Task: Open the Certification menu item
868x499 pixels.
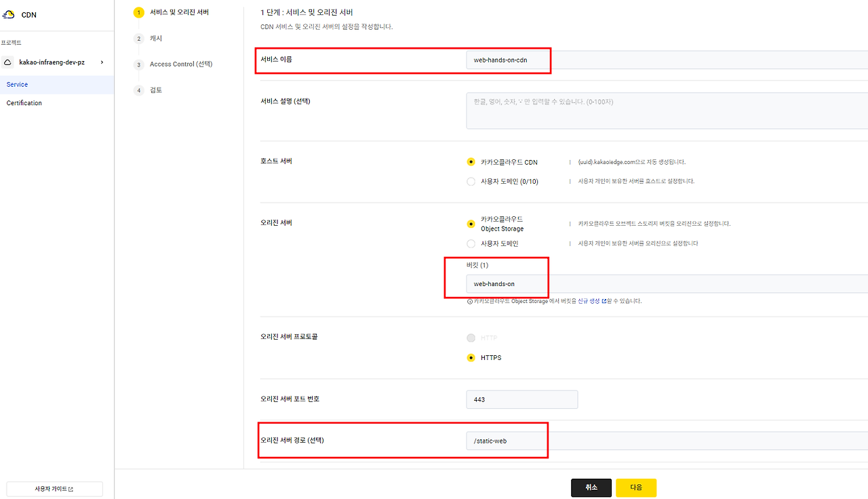Action: click(57, 103)
